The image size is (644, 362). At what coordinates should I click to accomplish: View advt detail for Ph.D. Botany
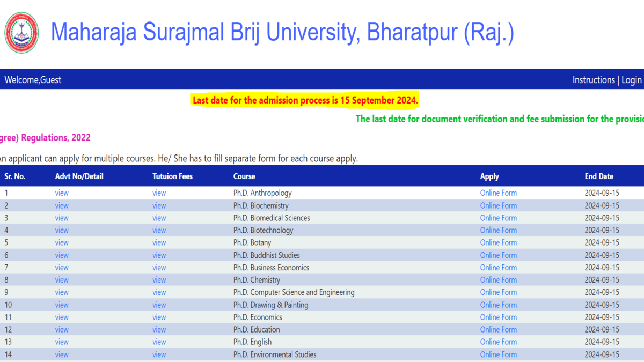point(62,242)
